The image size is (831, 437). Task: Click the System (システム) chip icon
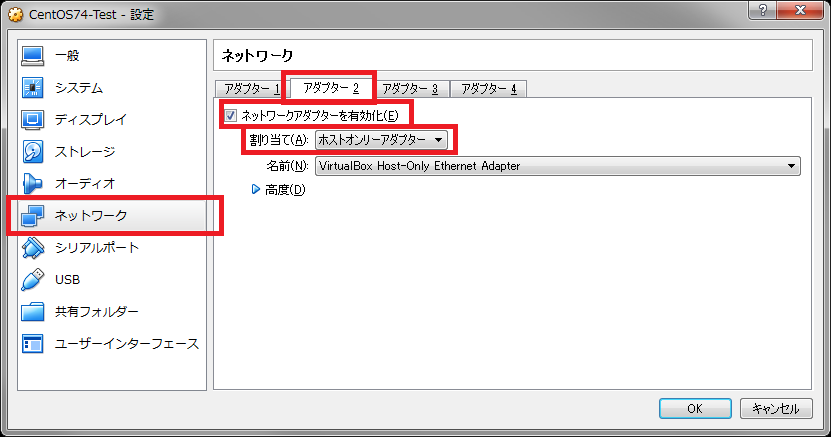click(32, 87)
